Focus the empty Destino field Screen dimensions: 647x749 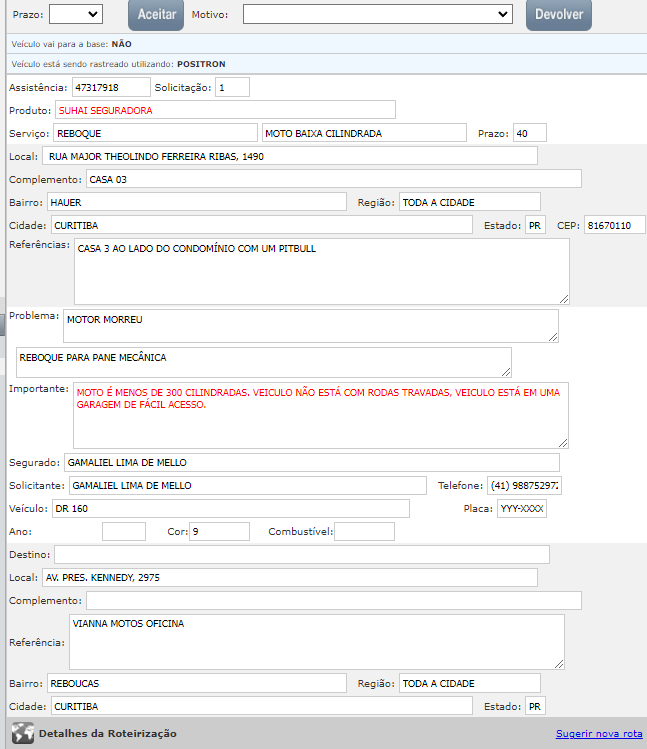301,554
